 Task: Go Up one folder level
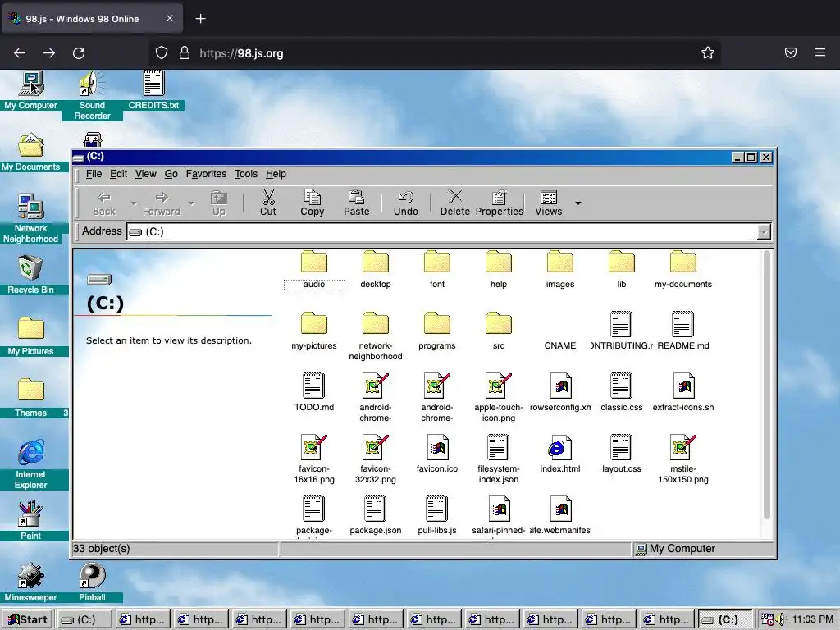click(x=218, y=203)
